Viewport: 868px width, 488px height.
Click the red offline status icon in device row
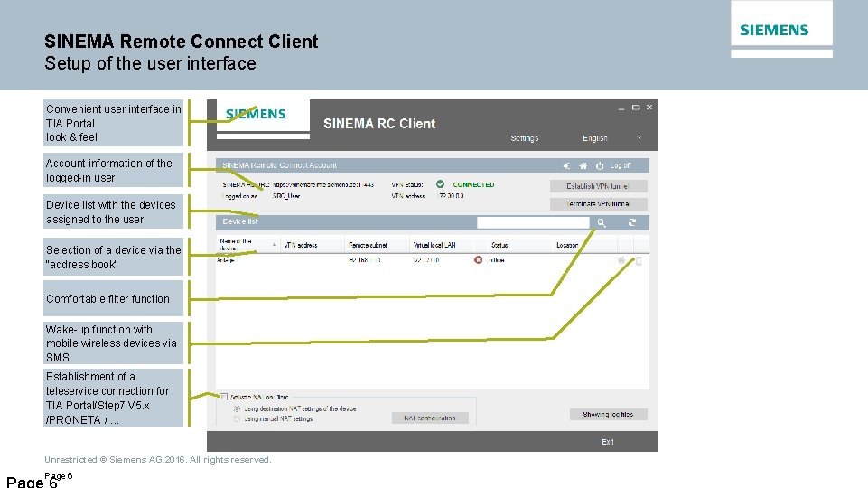479,259
